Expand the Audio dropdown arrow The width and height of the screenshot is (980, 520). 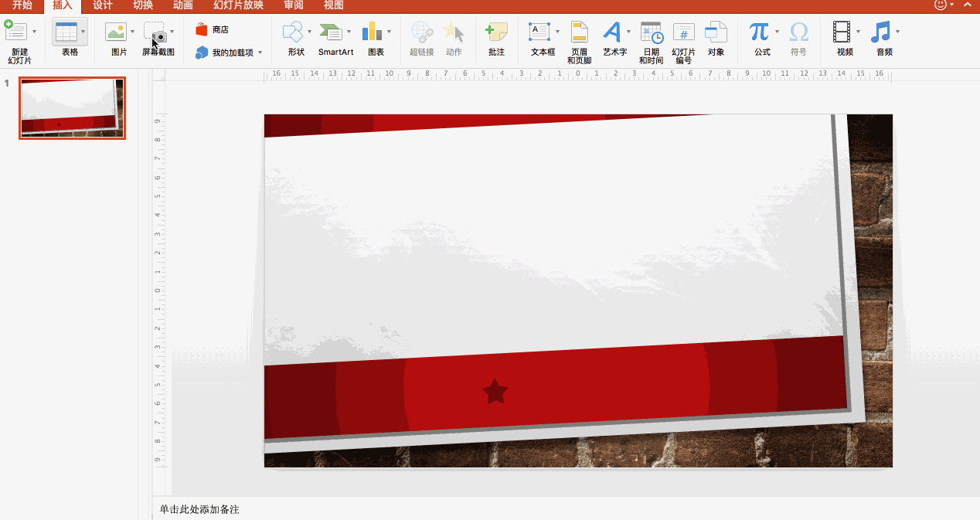click(x=897, y=32)
